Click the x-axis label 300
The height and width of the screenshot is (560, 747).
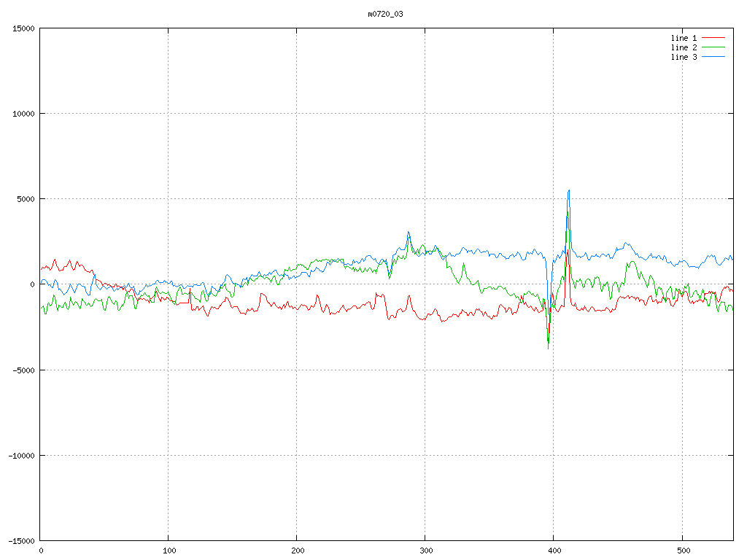tap(426, 551)
